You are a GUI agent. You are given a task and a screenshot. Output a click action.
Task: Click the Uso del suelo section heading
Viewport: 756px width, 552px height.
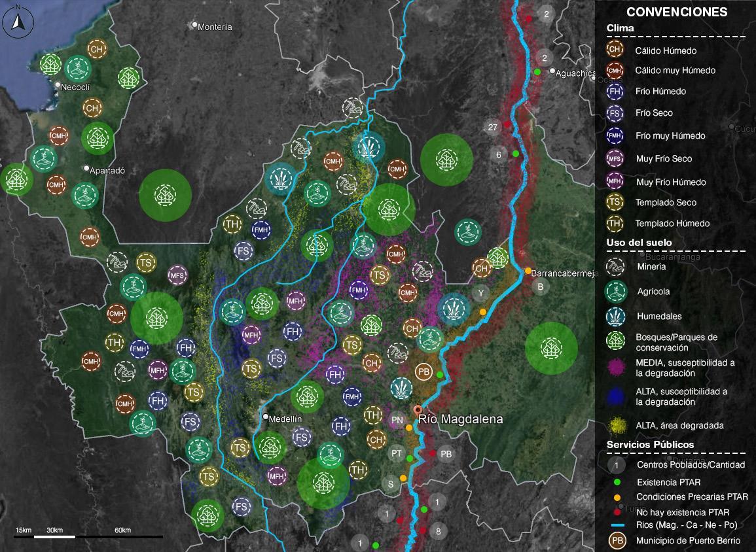click(x=639, y=242)
